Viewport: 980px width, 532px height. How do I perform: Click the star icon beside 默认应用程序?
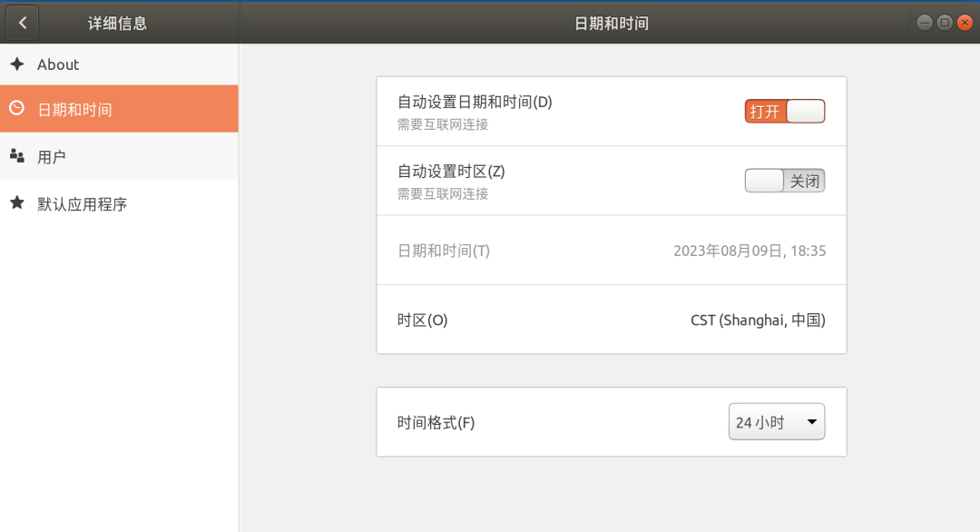click(16, 203)
